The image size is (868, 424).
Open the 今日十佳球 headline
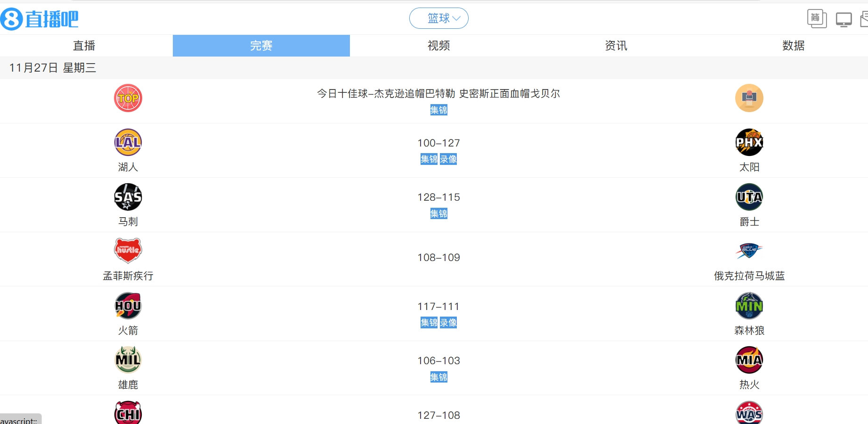point(438,94)
